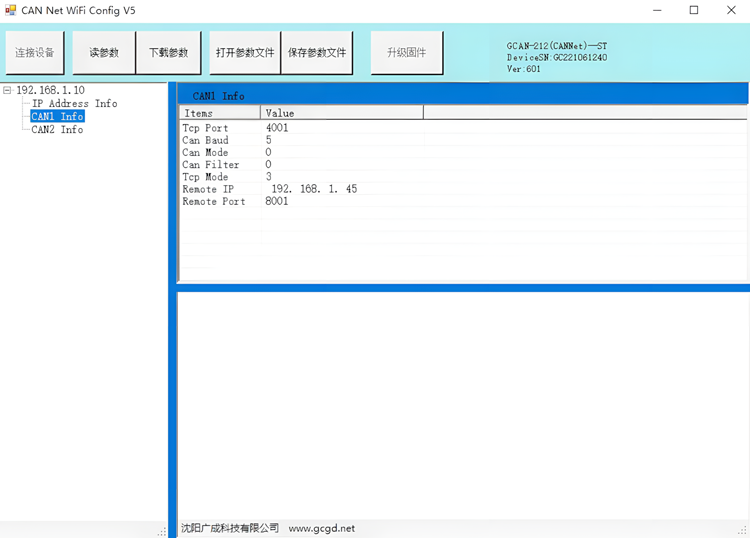Open parameter file with 打开参数文件
Image resolution: width=750 pixels, height=538 pixels.
pos(244,53)
